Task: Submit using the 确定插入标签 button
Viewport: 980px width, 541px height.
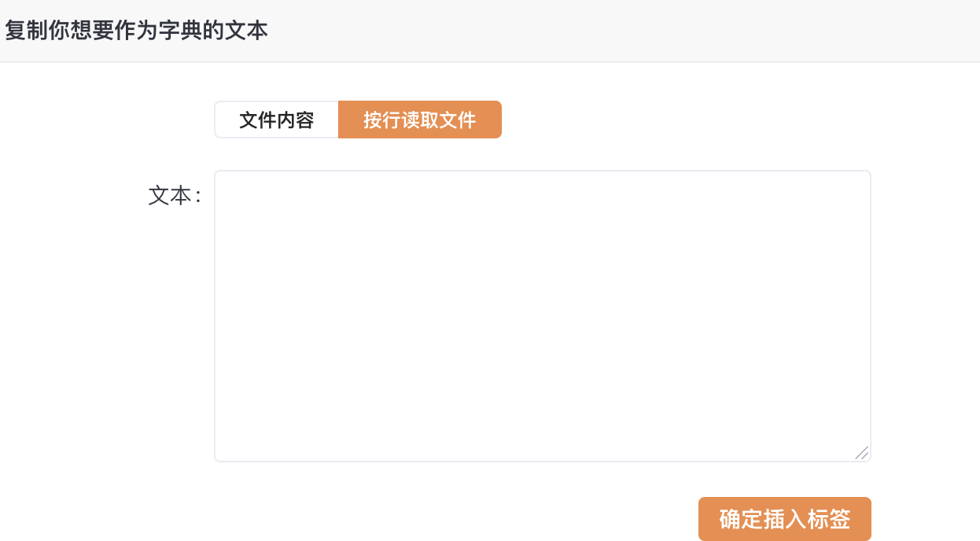Action: (x=784, y=519)
